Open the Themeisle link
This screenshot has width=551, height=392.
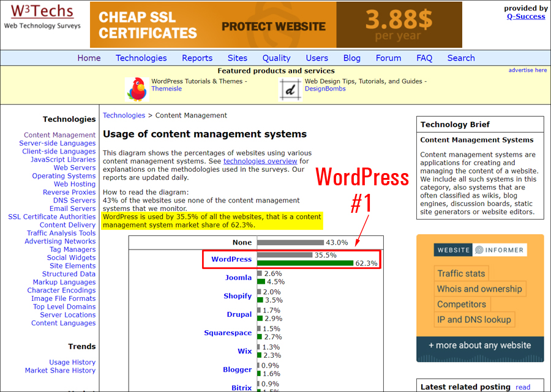tap(167, 89)
